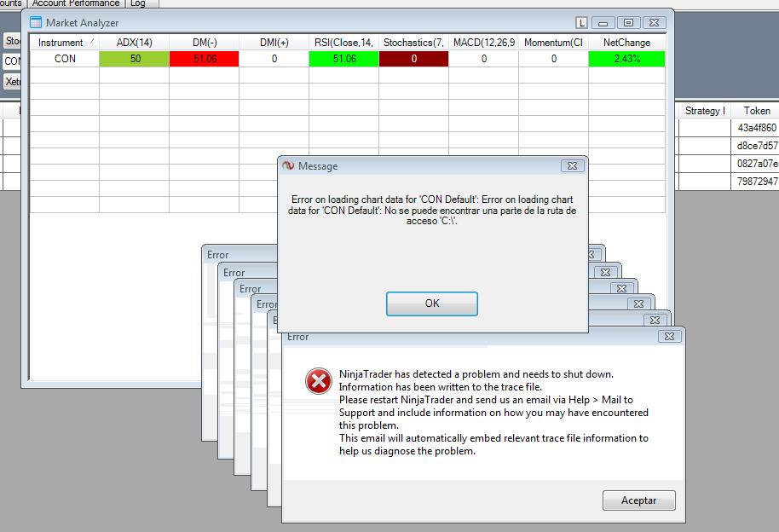Select the token row 79872947

(x=756, y=182)
